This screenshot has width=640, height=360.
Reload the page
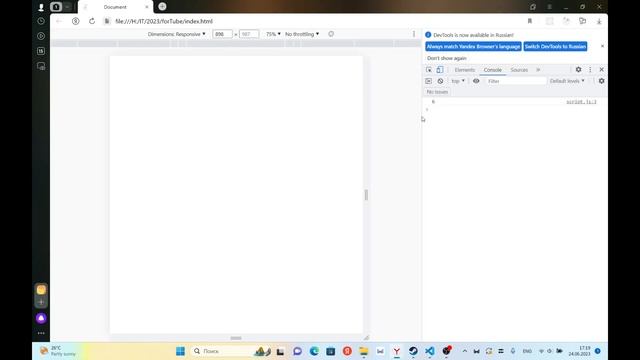coord(92,21)
